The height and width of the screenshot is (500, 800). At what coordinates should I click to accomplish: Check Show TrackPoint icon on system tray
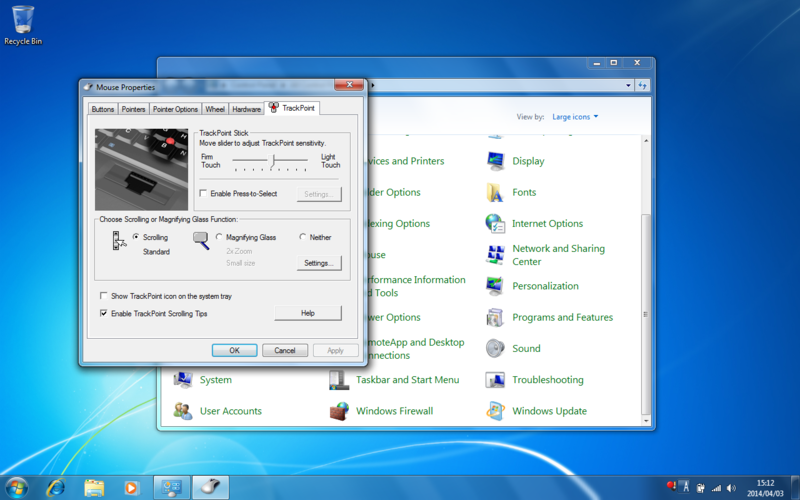[104, 296]
